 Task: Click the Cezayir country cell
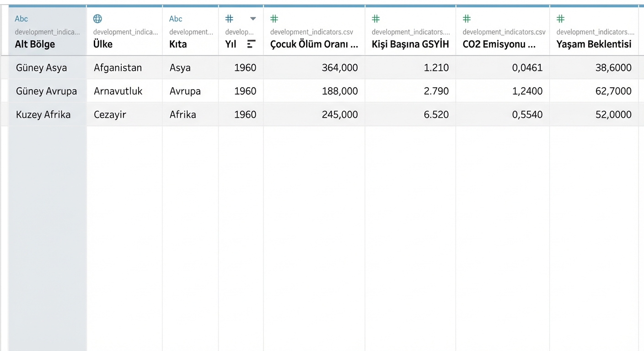tap(110, 114)
